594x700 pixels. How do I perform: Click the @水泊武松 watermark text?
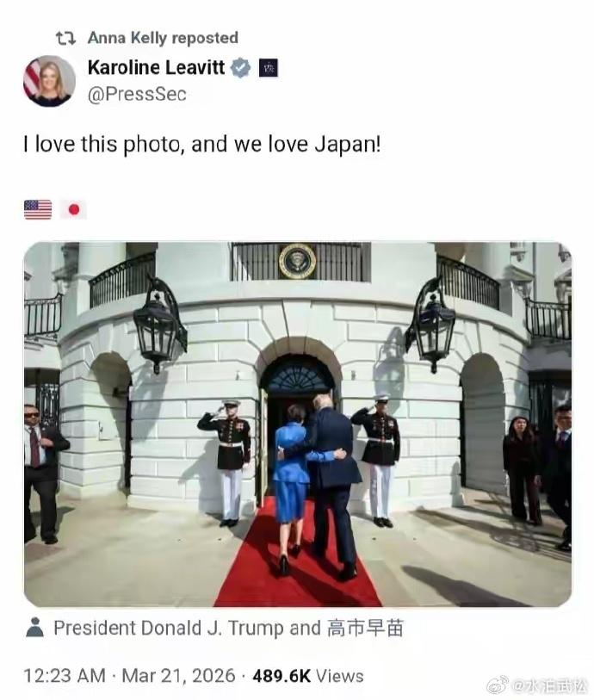click(549, 685)
